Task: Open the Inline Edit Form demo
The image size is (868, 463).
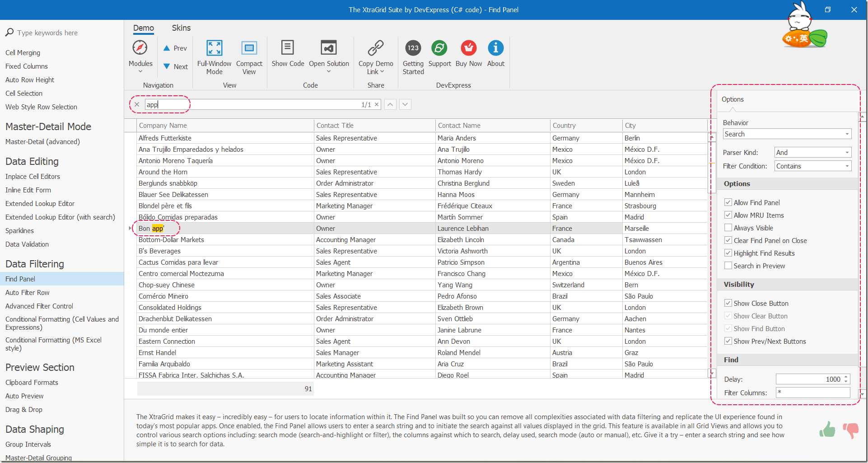Action: [28, 190]
